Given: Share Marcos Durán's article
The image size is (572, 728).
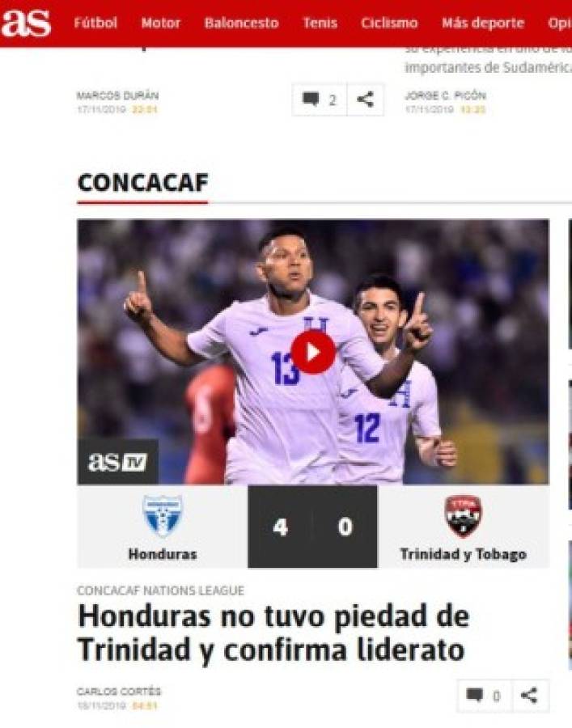Looking at the screenshot, I should point(366,99).
